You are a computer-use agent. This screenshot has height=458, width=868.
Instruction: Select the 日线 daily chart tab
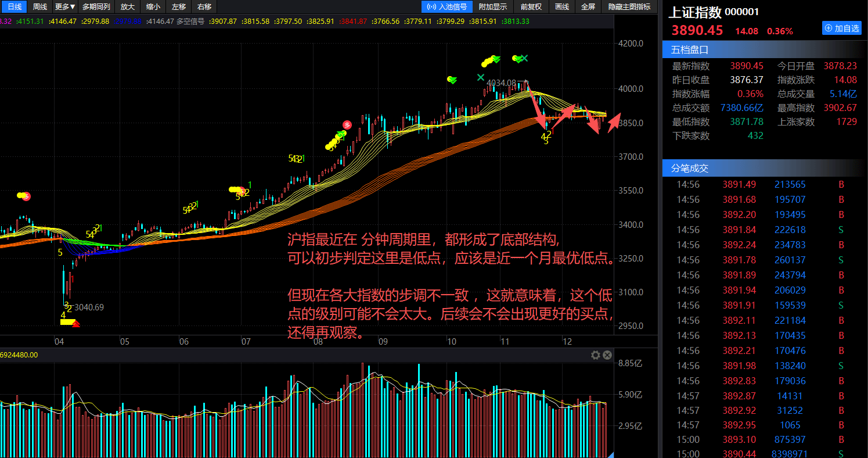pos(14,7)
